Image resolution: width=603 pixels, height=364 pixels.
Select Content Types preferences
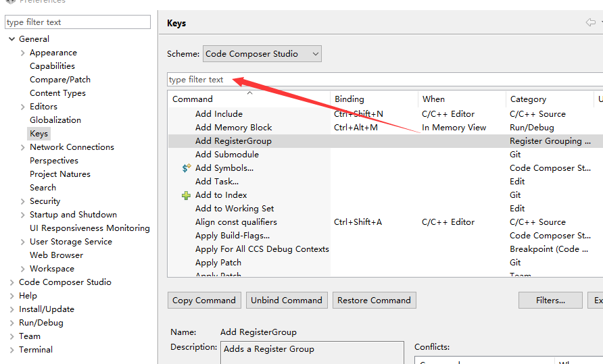57,93
